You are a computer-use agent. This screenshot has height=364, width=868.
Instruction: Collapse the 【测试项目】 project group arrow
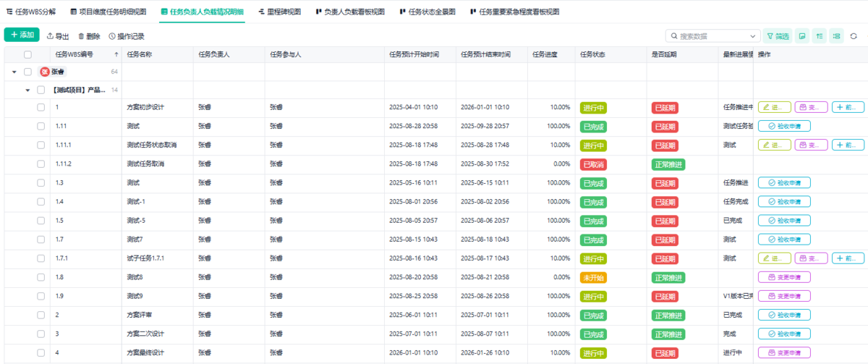(x=27, y=90)
